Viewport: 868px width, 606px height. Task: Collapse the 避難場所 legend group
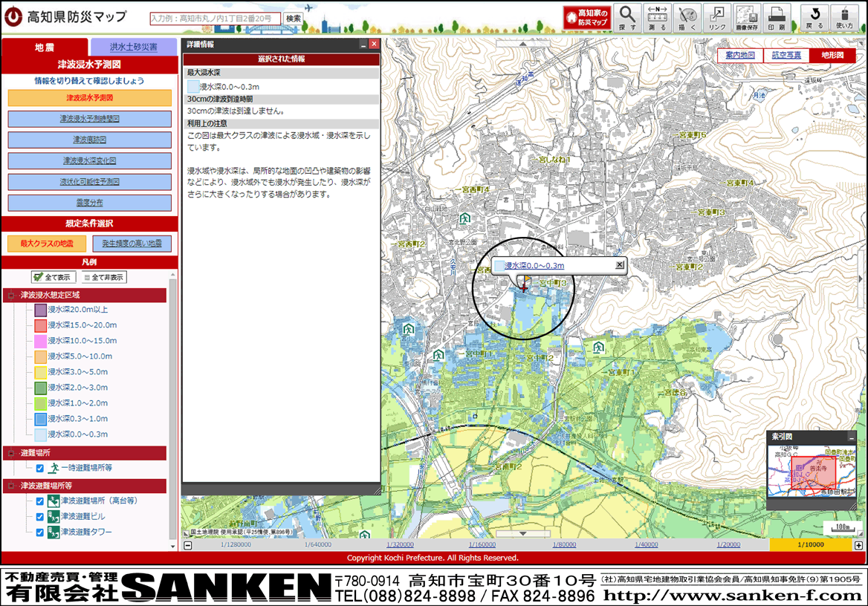(11, 453)
